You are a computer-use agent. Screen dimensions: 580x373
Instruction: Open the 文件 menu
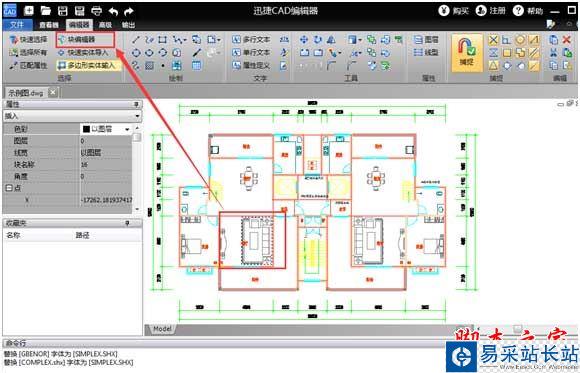(x=17, y=25)
